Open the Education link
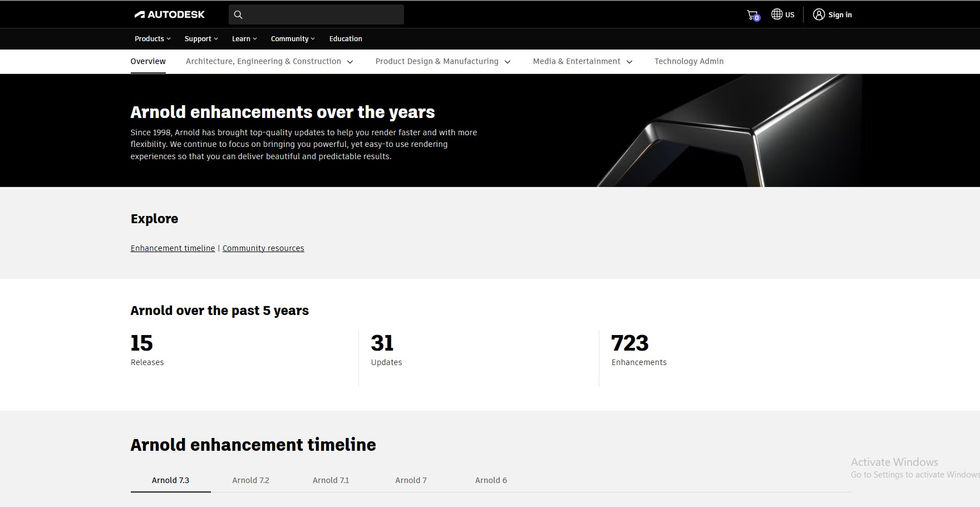 click(x=346, y=39)
